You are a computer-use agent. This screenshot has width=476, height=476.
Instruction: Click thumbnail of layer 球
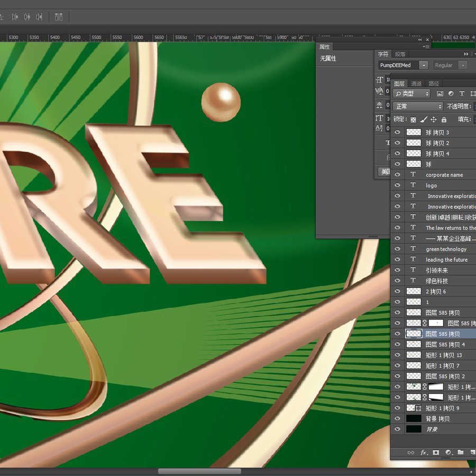coord(414,164)
